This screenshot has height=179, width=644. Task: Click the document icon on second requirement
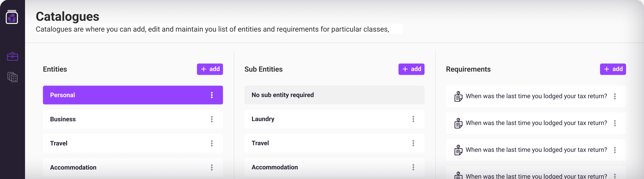(458, 123)
